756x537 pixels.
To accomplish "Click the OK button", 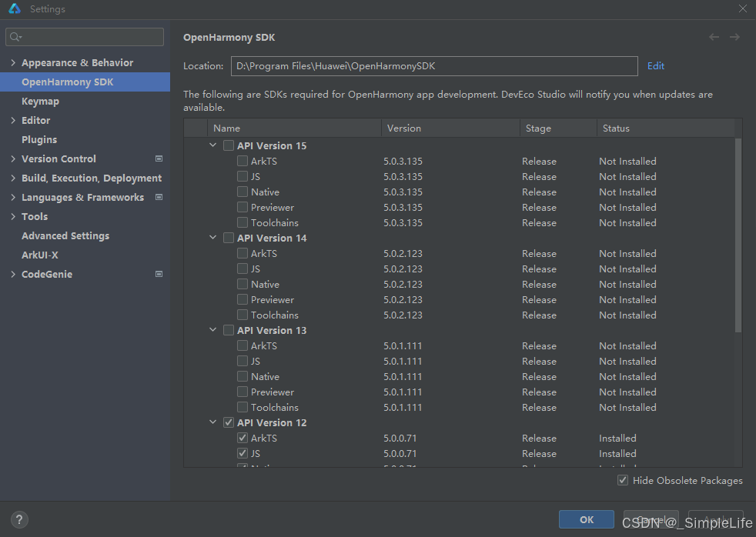I will pos(587,519).
